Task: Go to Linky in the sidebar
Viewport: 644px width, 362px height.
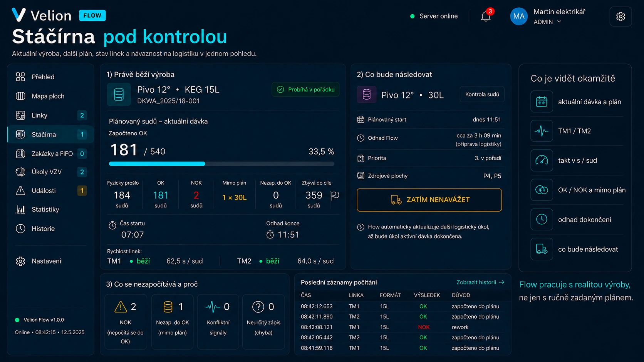Action: [x=50, y=115]
